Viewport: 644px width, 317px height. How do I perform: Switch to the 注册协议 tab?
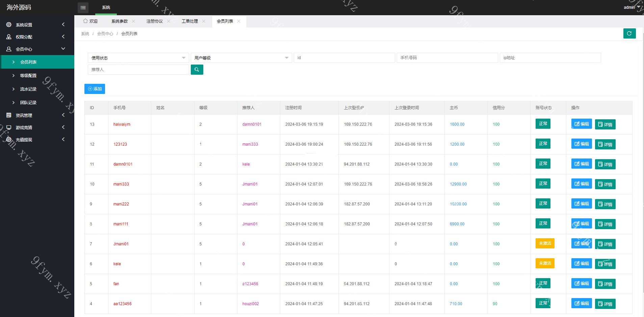click(x=155, y=21)
